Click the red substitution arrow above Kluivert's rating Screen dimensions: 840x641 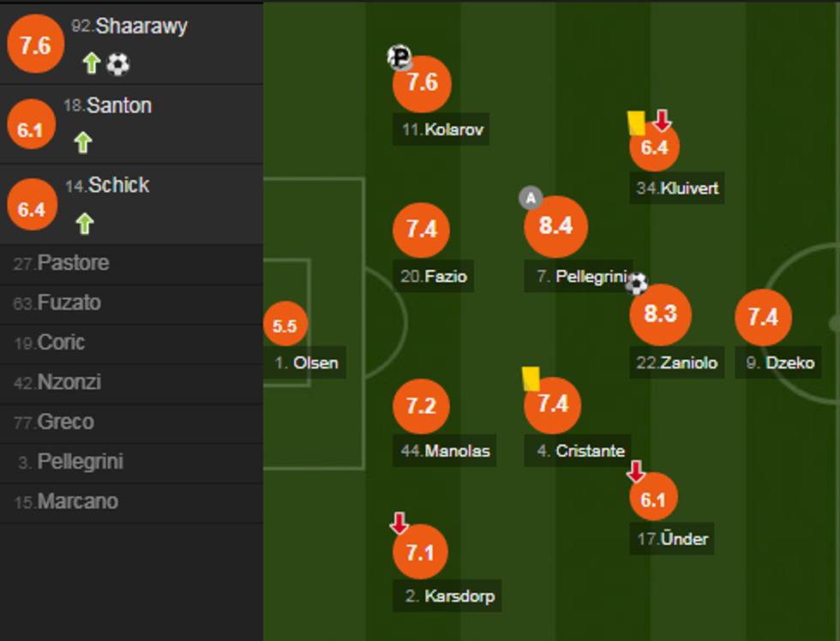pyautogui.click(x=662, y=120)
